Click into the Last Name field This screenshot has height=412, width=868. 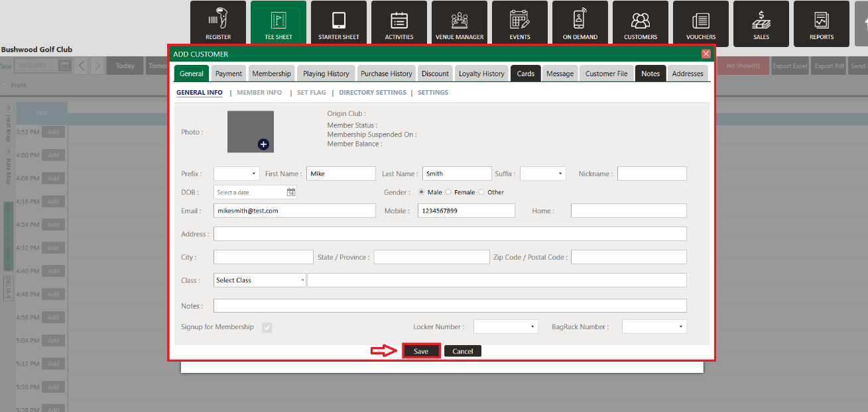pyautogui.click(x=457, y=174)
